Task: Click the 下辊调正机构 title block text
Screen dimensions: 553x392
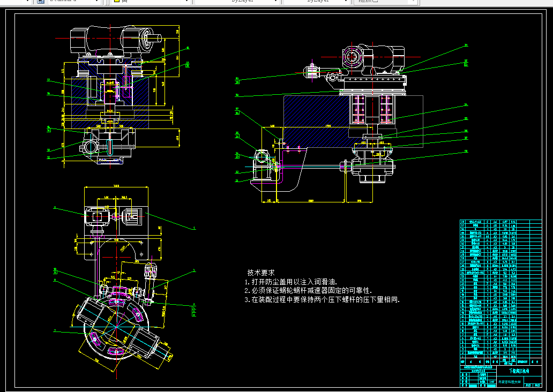Action: click(519, 371)
